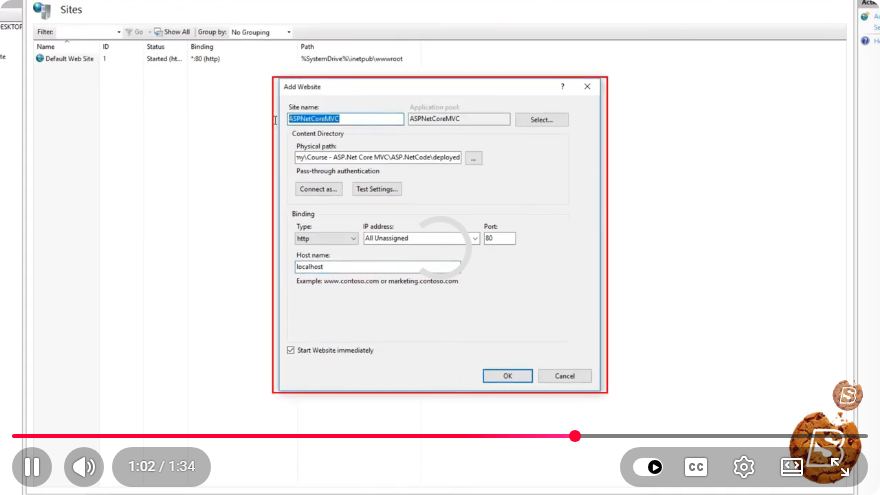This screenshot has height=495, width=880.
Task: Click the dialog help question mark
Action: pos(562,86)
